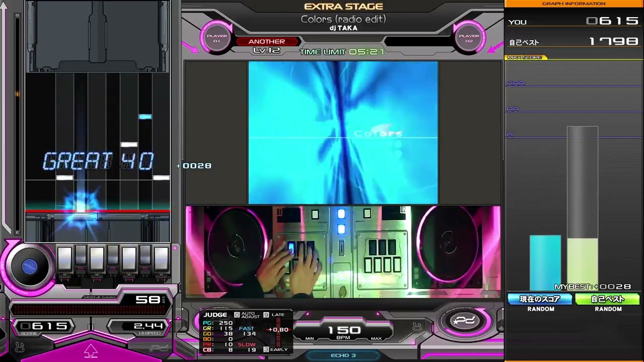Click the pink arrow beside Player 01
This screenshot has width=644, height=362.
[x=190, y=47]
